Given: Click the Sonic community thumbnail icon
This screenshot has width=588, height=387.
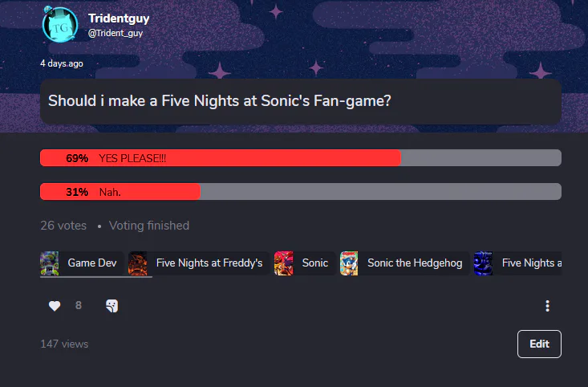Looking at the screenshot, I should tap(283, 263).
